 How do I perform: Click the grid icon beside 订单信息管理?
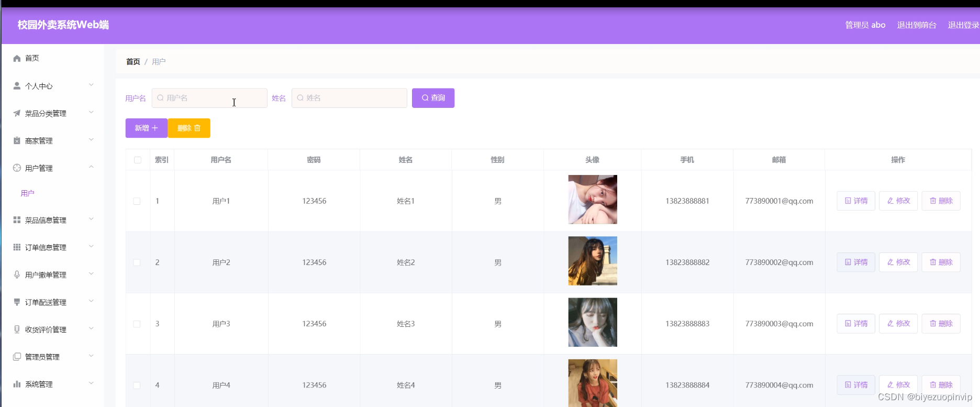click(17, 247)
